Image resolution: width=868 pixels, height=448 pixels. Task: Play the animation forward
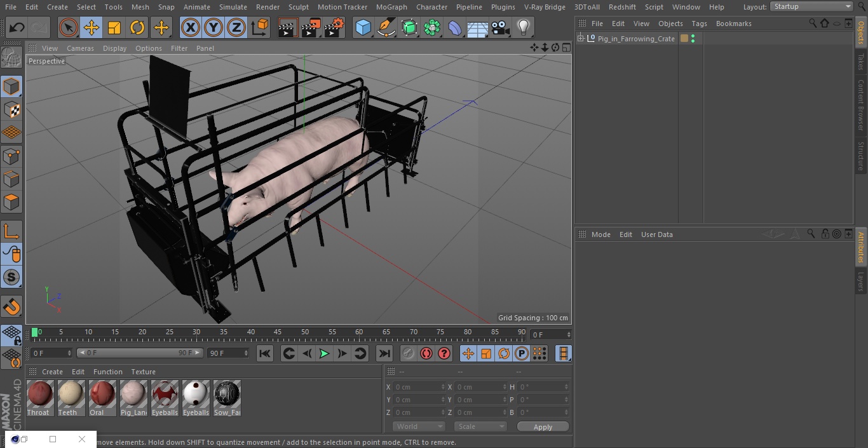324,353
